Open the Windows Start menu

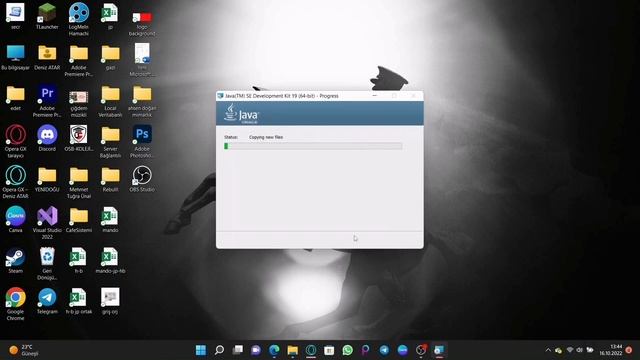201,350
